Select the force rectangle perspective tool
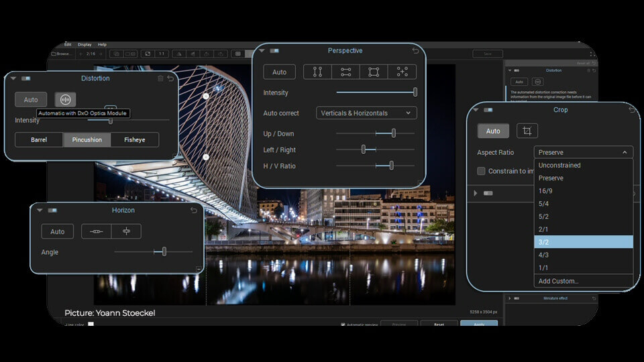Screen dimensions: 644x362 tap(374, 72)
